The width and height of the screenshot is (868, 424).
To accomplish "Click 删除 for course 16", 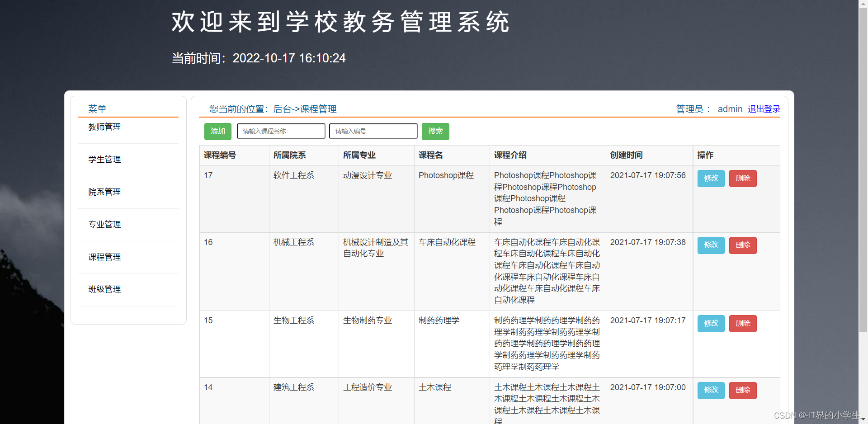I will click(x=743, y=245).
